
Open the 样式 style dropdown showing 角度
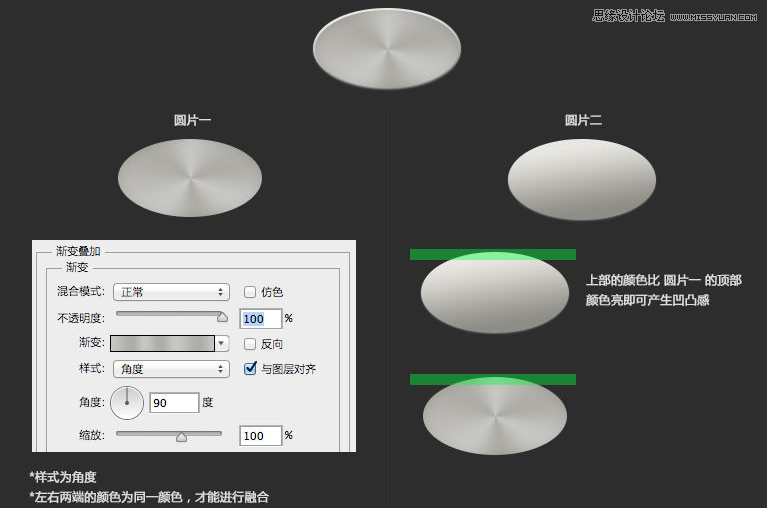[x=171, y=369]
